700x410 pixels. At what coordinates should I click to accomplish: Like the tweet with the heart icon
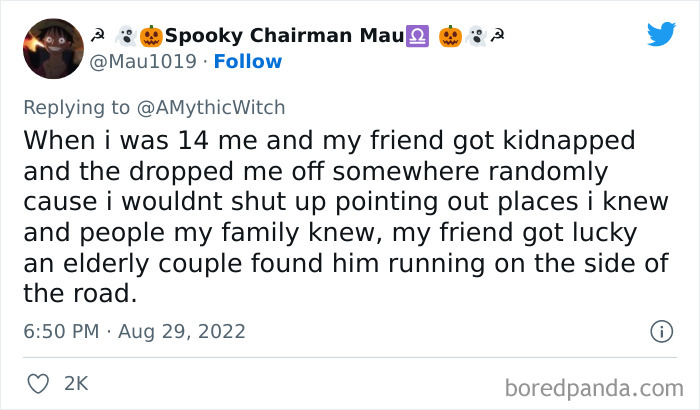pyautogui.click(x=40, y=382)
